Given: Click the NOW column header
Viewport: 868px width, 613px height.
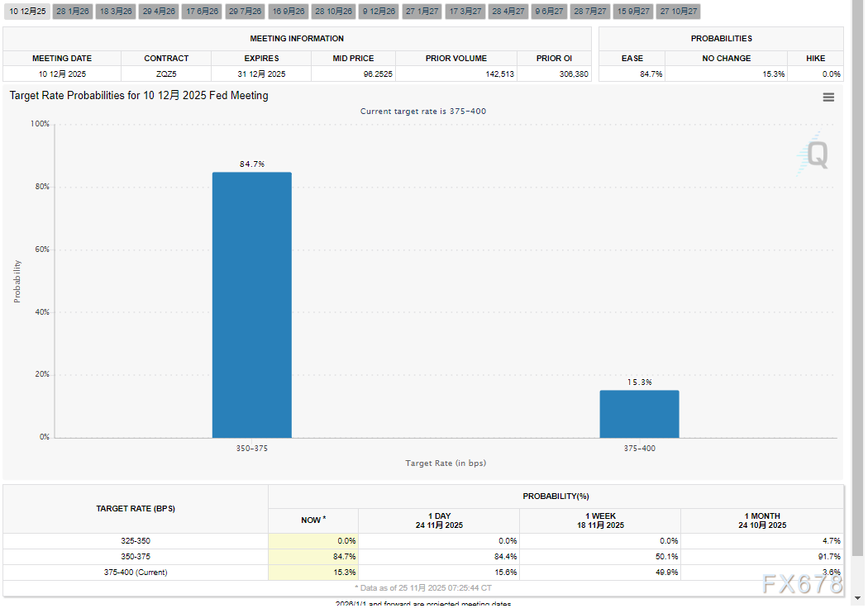Looking at the screenshot, I should point(312,520).
